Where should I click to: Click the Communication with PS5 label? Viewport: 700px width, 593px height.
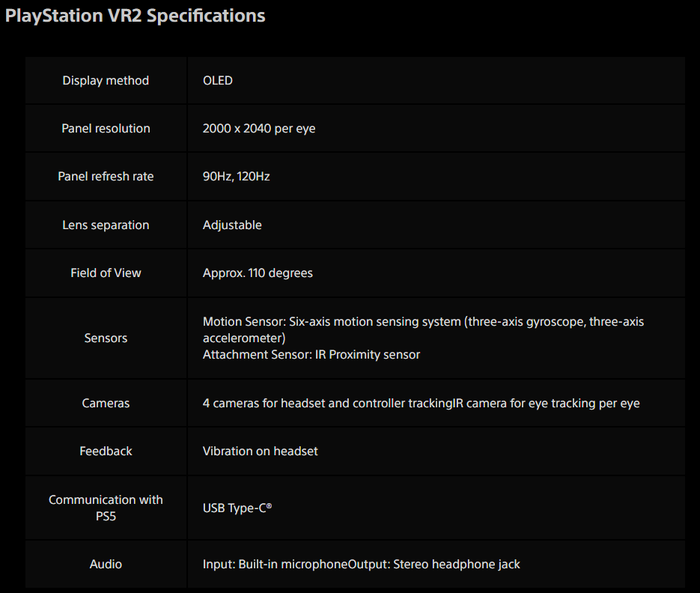click(106, 508)
